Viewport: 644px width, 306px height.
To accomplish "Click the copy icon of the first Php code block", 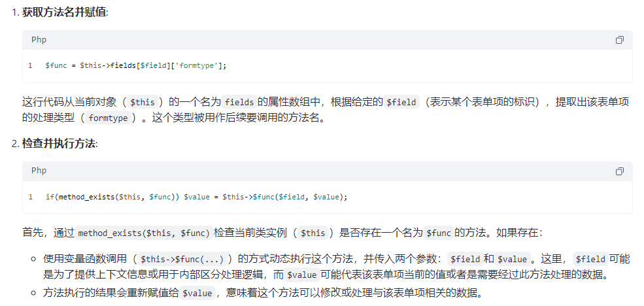I will [x=619, y=41].
